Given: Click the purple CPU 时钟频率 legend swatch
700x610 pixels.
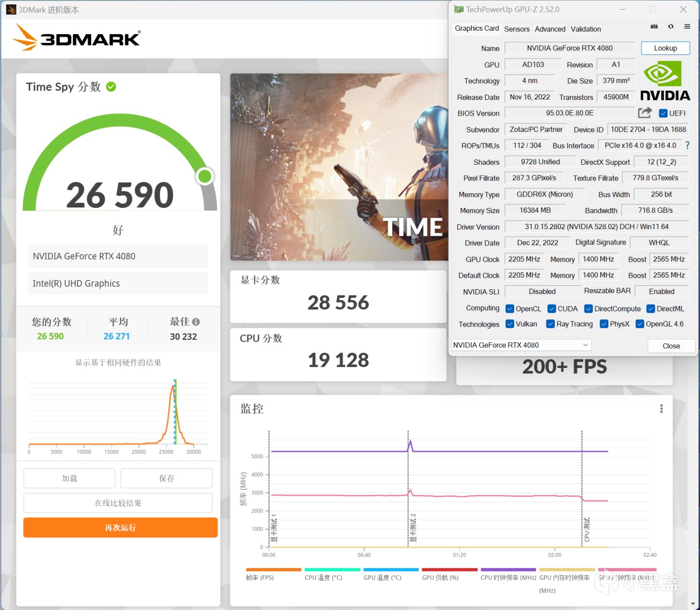Looking at the screenshot, I should point(508,570).
